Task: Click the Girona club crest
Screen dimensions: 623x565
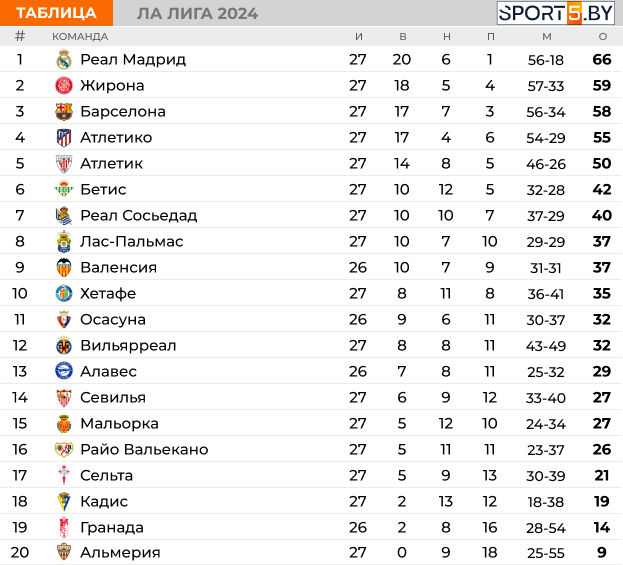Action: click(64, 85)
